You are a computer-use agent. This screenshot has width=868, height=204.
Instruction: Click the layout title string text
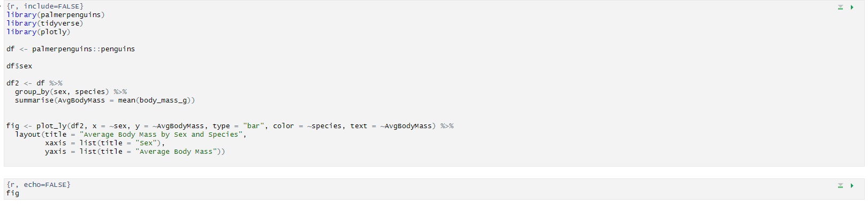(x=163, y=135)
